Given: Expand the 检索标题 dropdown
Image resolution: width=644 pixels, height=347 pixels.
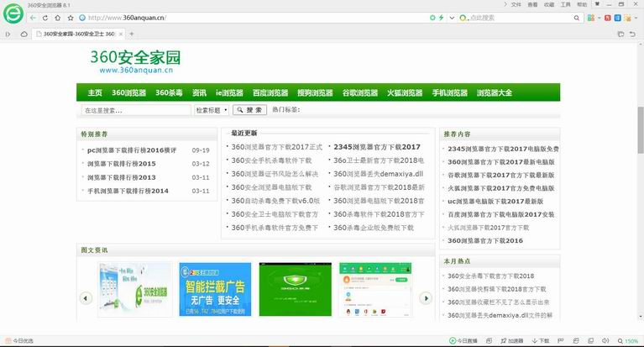Looking at the screenshot, I should 211,110.
